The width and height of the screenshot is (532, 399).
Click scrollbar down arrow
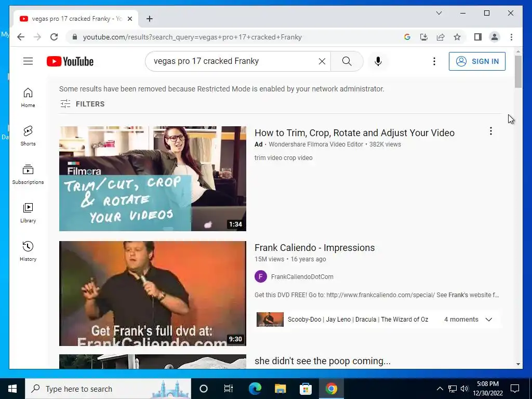click(x=518, y=364)
